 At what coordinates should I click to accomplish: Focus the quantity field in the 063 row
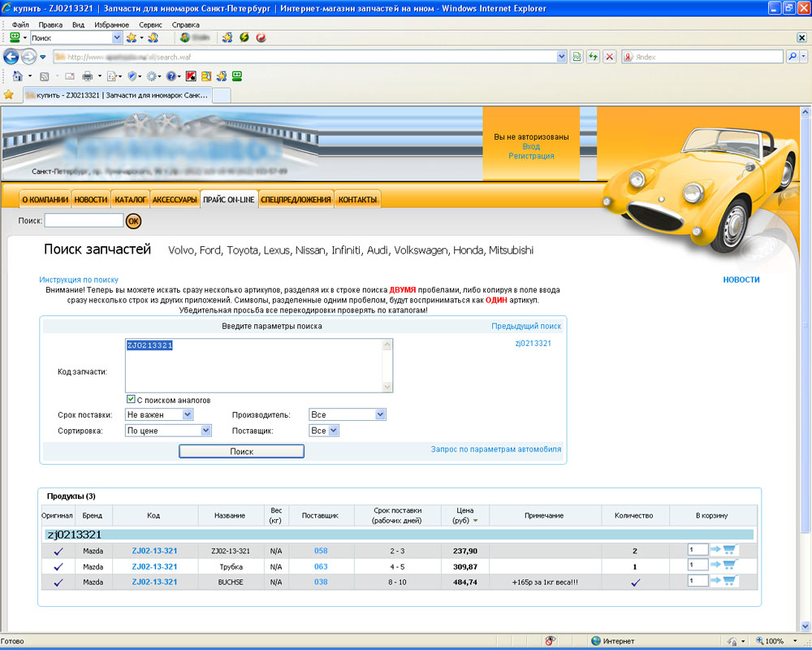pyautogui.click(x=698, y=565)
